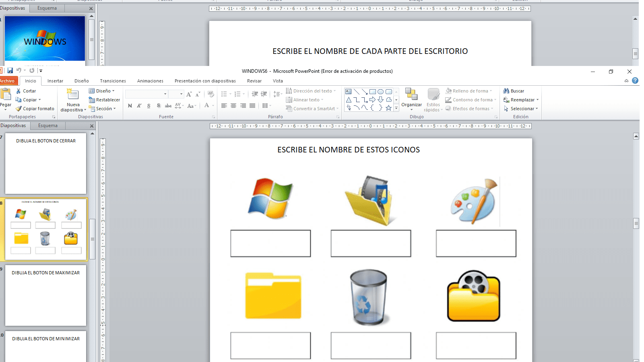
Task: Cut selection with the Cortar scissors
Action: [x=18, y=91]
